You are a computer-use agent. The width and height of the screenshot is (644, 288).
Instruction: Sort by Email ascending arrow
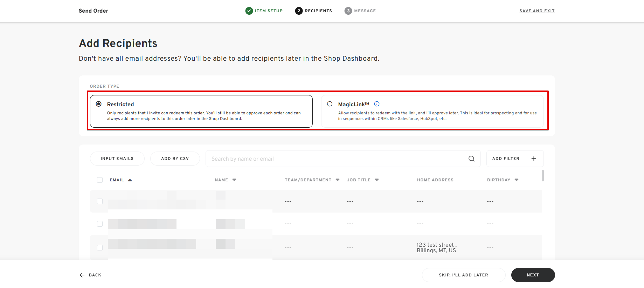130,180
